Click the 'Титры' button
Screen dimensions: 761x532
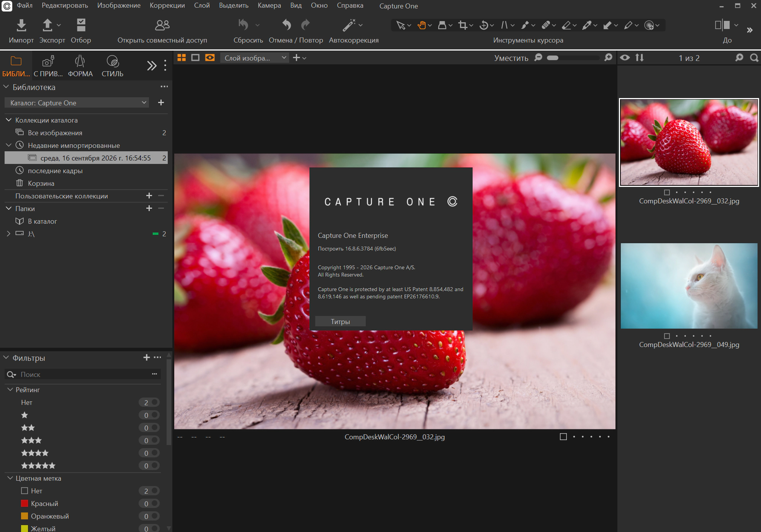pos(340,321)
